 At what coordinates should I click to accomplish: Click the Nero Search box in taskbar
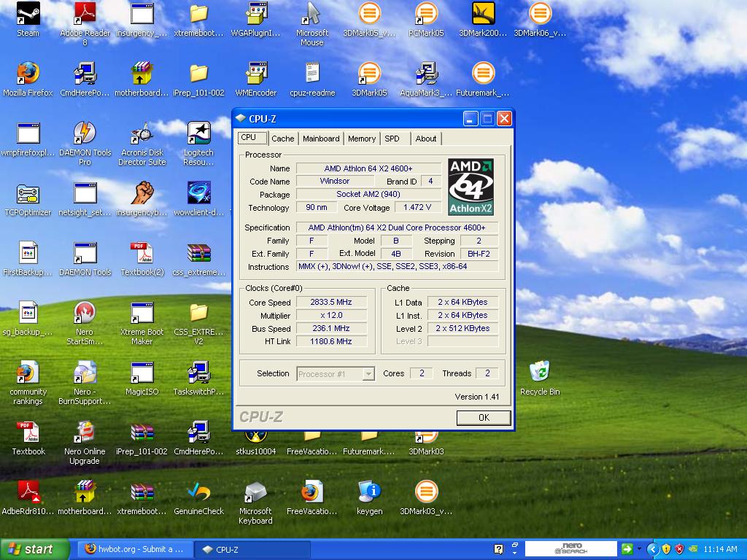click(570, 548)
